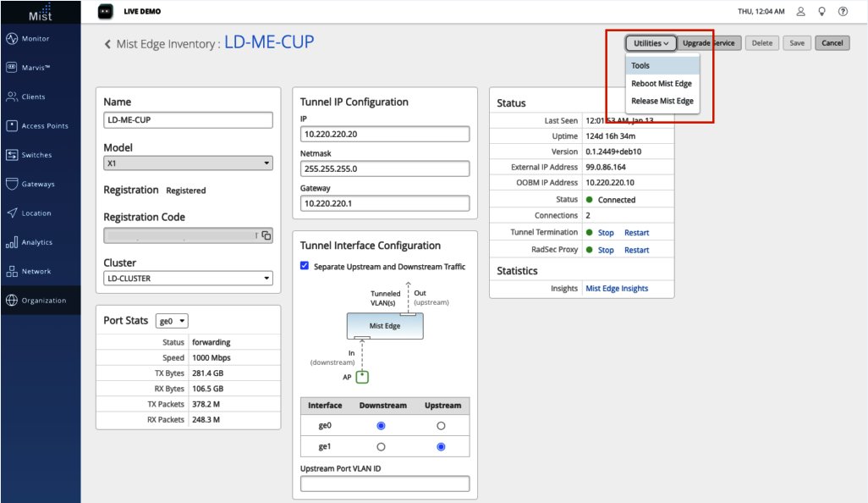This screenshot has height=503, width=868.
Task: Uncheck Separate Upstream and Downstream Traffic
Action: (305, 267)
